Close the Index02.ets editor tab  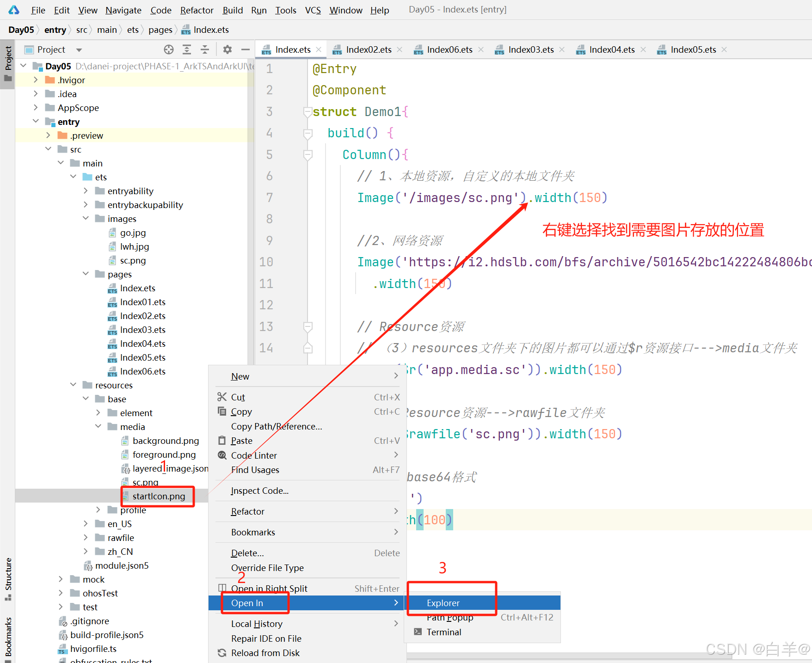click(x=400, y=49)
